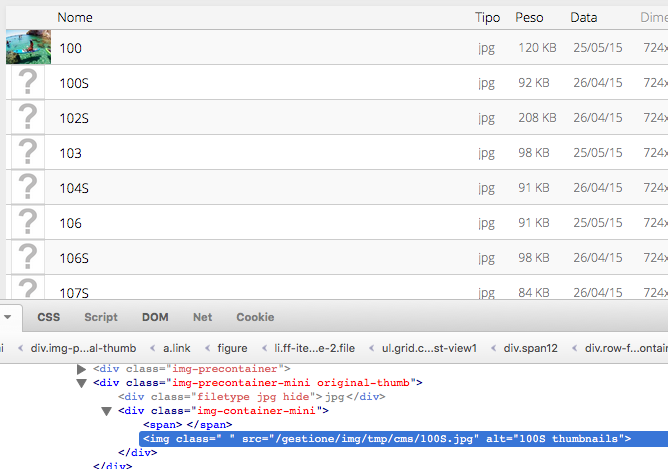Click file name 104S
The height and width of the screenshot is (469, 668).
click(74, 188)
